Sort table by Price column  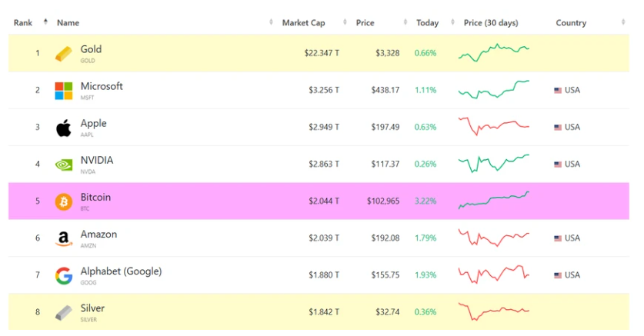point(365,23)
